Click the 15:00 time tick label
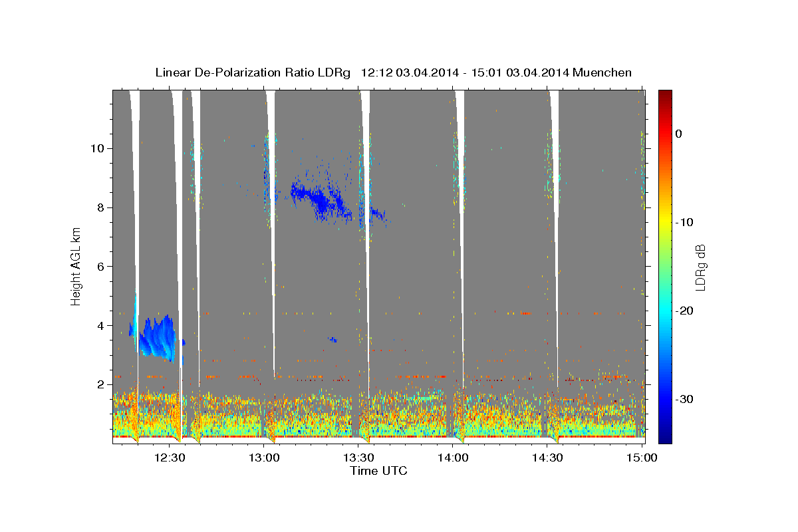This screenshot has height=532, width=798. coord(642,458)
